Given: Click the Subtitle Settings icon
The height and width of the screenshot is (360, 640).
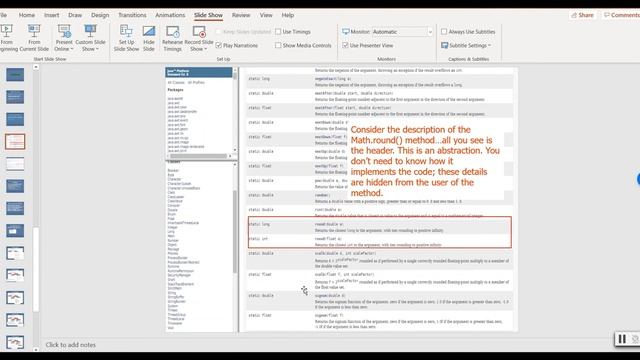Looking at the screenshot, I should click(x=444, y=45).
